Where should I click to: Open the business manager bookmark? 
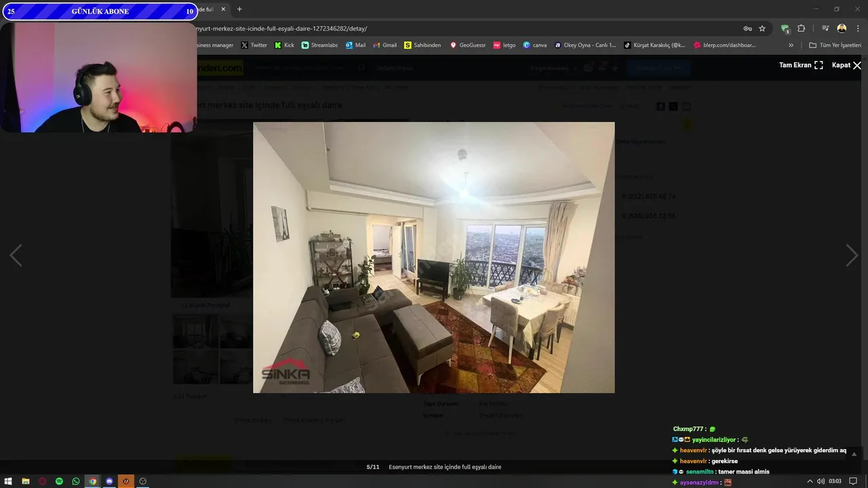(216, 45)
